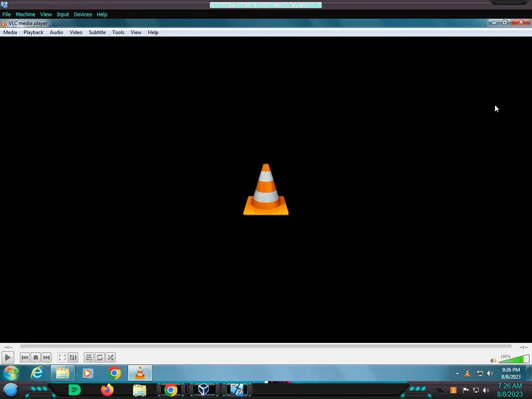Open the Video menu in VLC
Image resolution: width=532 pixels, height=399 pixels.
[76, 32]
